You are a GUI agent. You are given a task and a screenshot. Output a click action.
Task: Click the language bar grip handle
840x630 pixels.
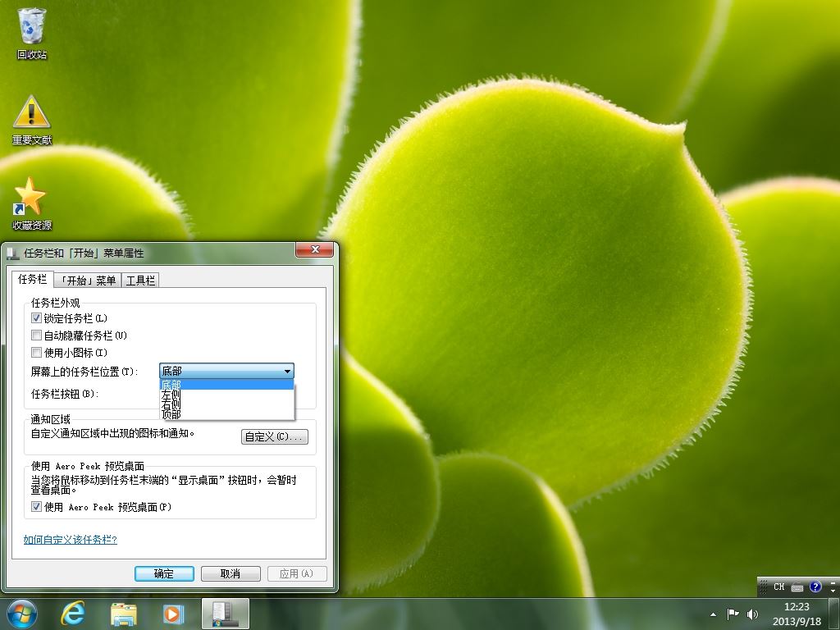point(764,587)
